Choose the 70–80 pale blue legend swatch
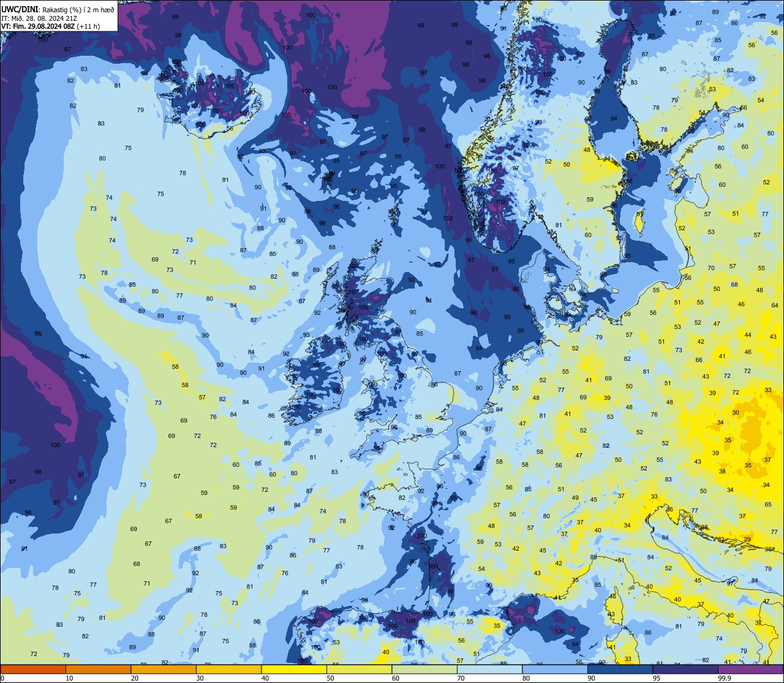Screen dimensions: 784x683 click(489, 670)
